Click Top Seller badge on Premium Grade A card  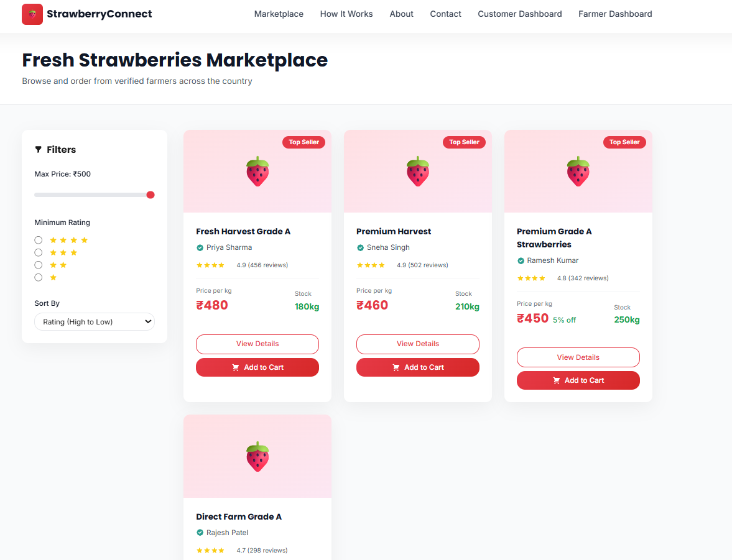click(x=624, y=142)
